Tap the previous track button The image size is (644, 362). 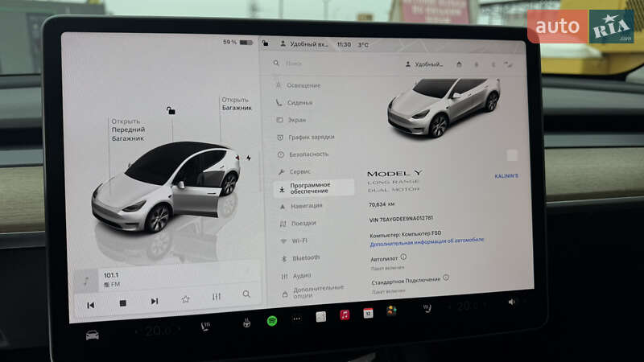[x=91, y=305]
